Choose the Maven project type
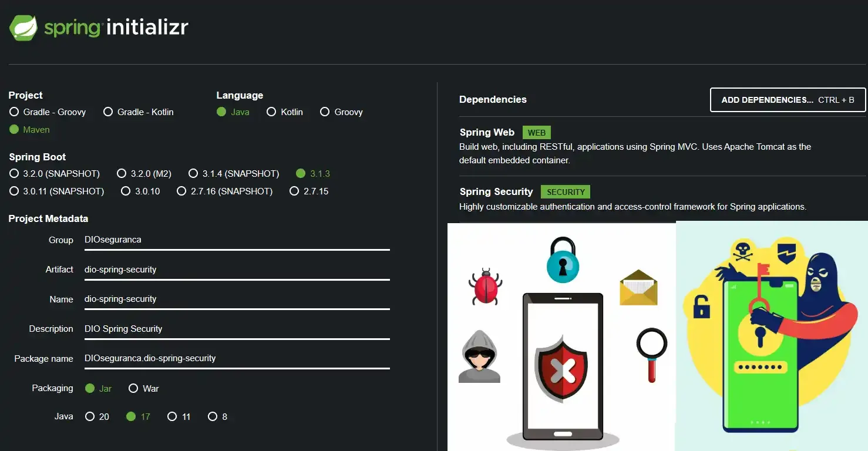Viewport: 868px width, 451px height. [29, 130]
